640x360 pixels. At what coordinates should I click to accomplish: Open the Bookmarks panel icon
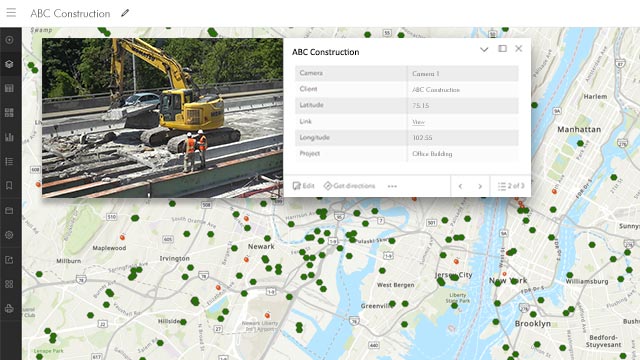(x=9, y=186)
